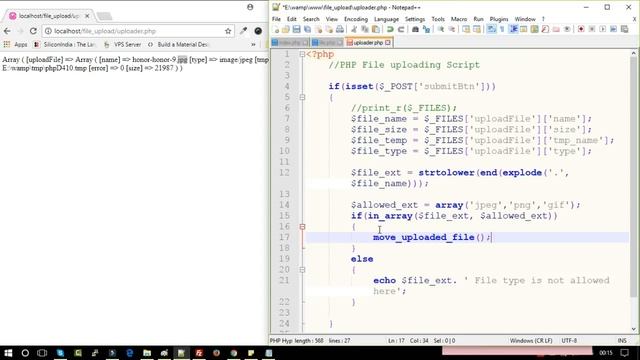Collapse the red fold marker at line 16
The height and width of the screenshot is (360, 640).
tap(302, 227)
